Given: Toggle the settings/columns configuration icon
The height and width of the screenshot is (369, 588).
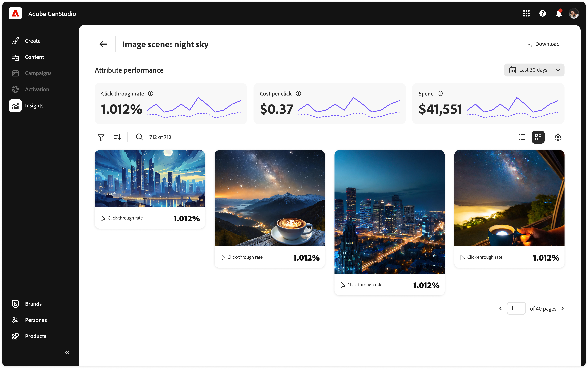Looking at the screenshot, I should [558, 137].
